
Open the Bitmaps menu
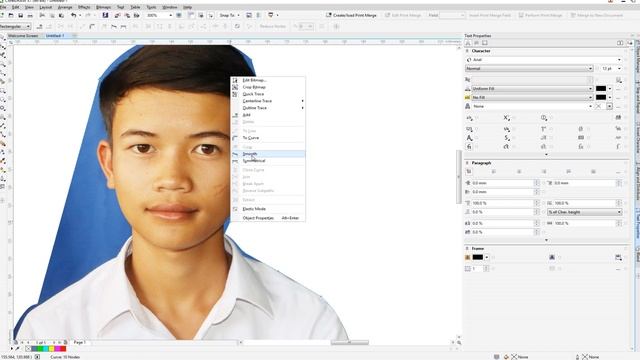(103, 7)
